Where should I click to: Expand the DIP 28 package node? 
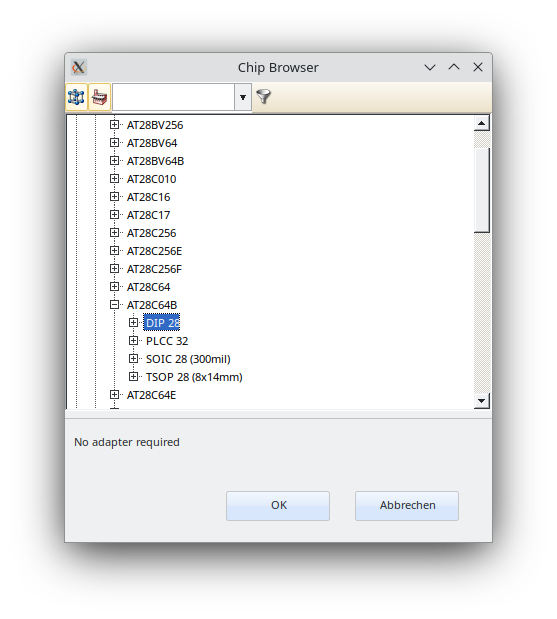click(133, 323)
